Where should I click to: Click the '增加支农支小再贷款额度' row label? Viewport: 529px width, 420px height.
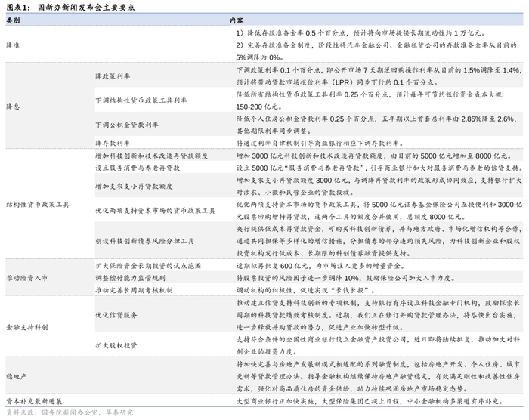pos(130,185)
